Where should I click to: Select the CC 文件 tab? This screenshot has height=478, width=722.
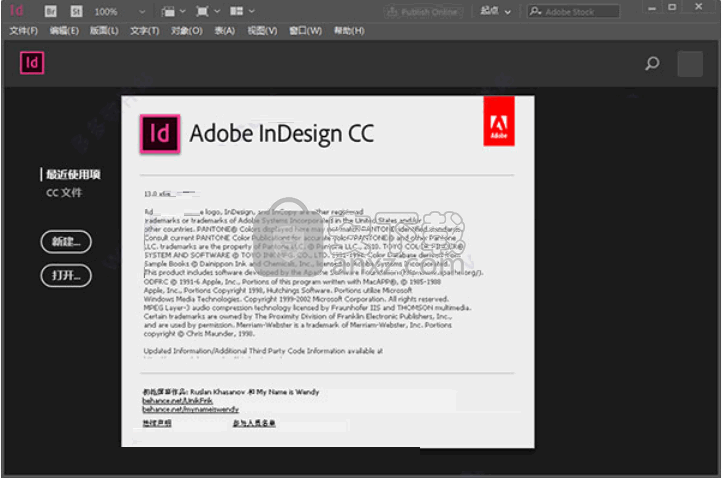(64, 192)
